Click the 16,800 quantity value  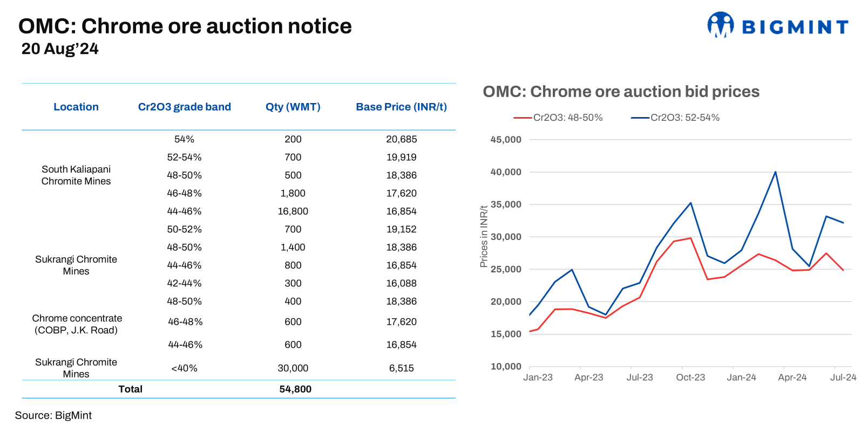click(x=293, y=211)
